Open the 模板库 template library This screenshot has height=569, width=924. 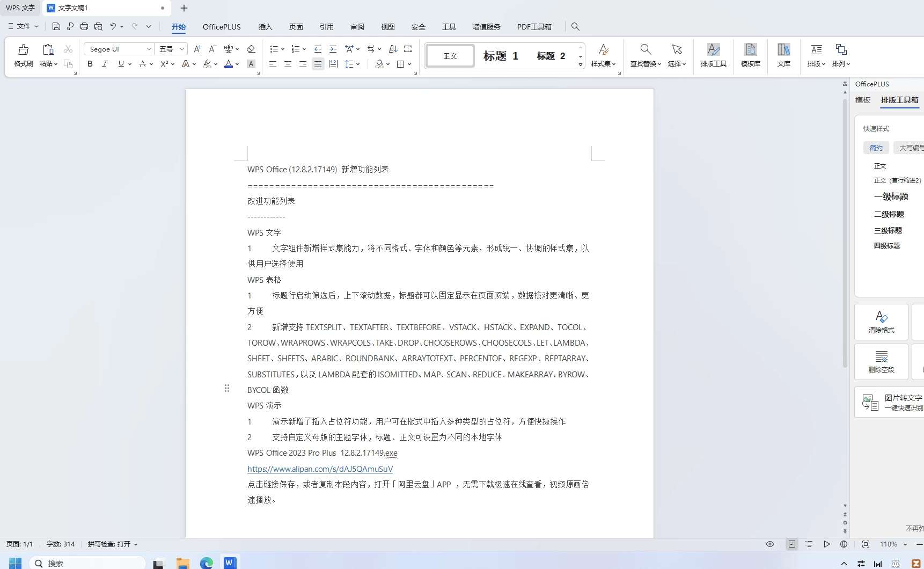click(x=750, y=55)
